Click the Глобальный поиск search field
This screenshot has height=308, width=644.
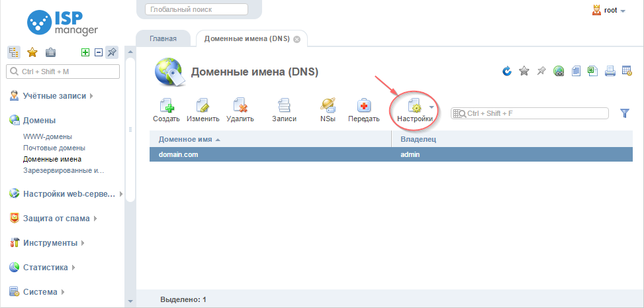pos(196,10)
